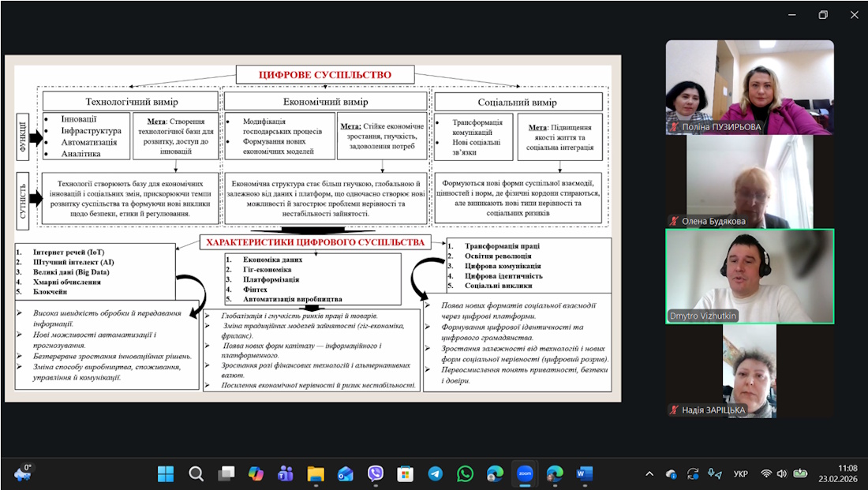Open Outlook from the taskbar
This screenshot has height=490, width=868.
(x=346, y=473)
